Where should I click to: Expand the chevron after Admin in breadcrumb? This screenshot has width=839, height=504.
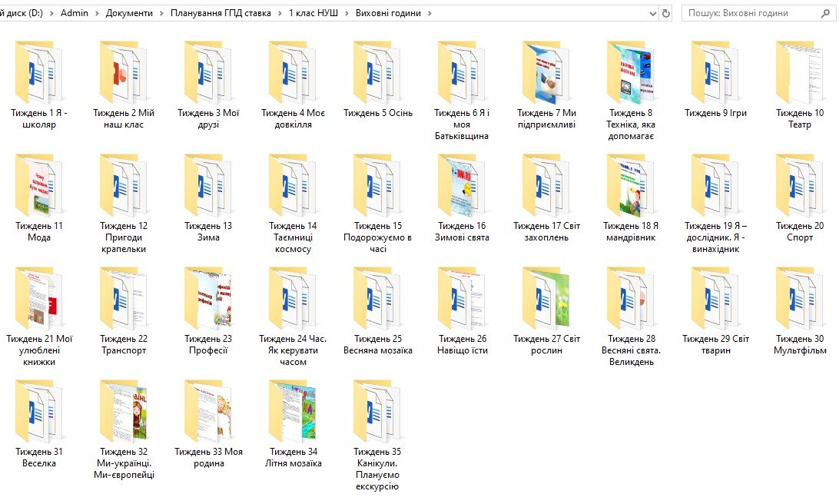click(x=98, y=13)
